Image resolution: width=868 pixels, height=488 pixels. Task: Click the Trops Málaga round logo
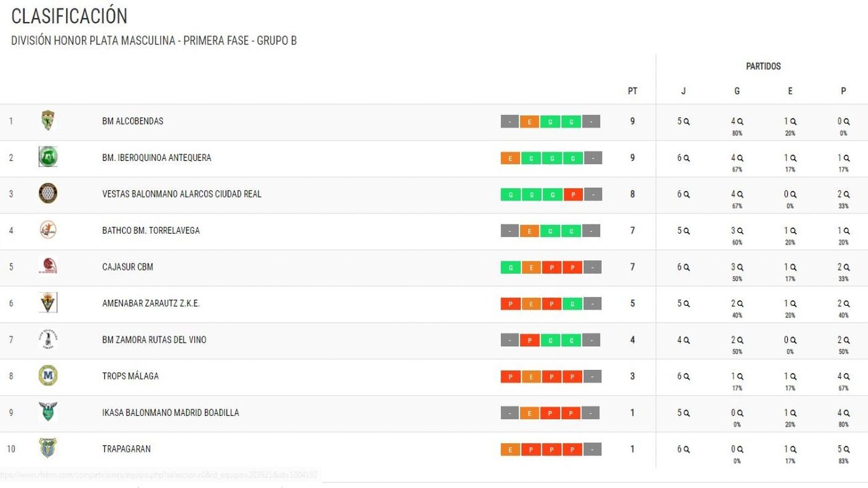[48, 375]
